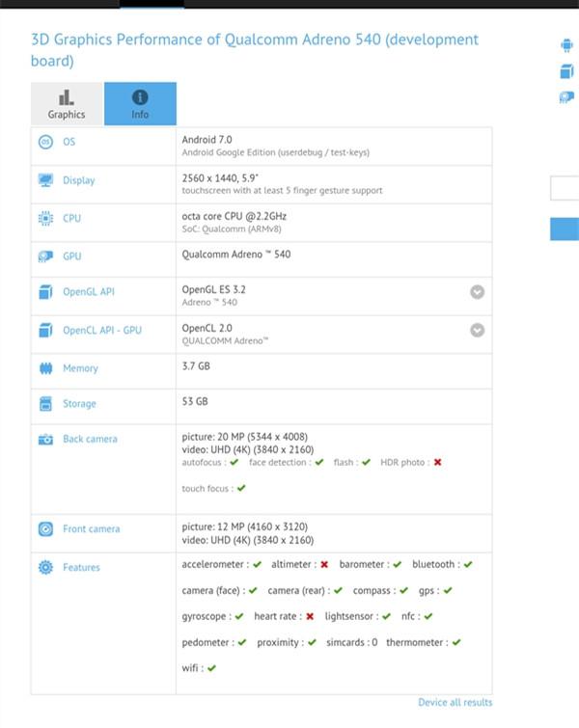Click the page title about Adreno 540
Image resolution: width=579 pixels, height=728 pixels.
[255, 50]
